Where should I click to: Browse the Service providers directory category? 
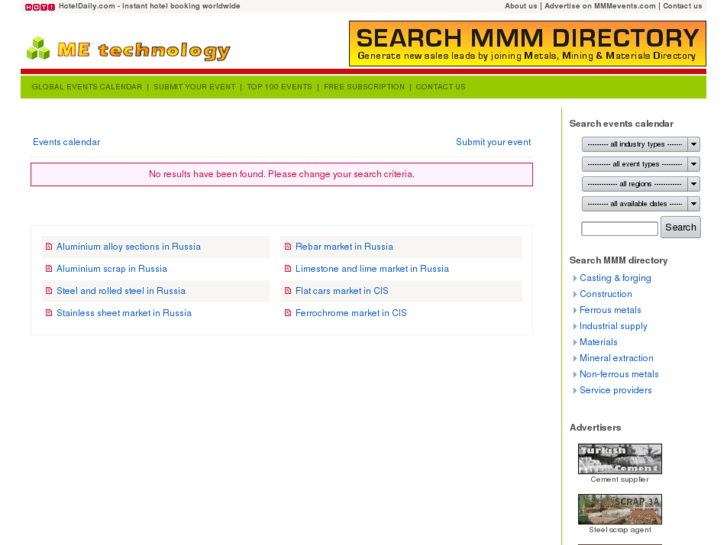(x=615, y=391)
